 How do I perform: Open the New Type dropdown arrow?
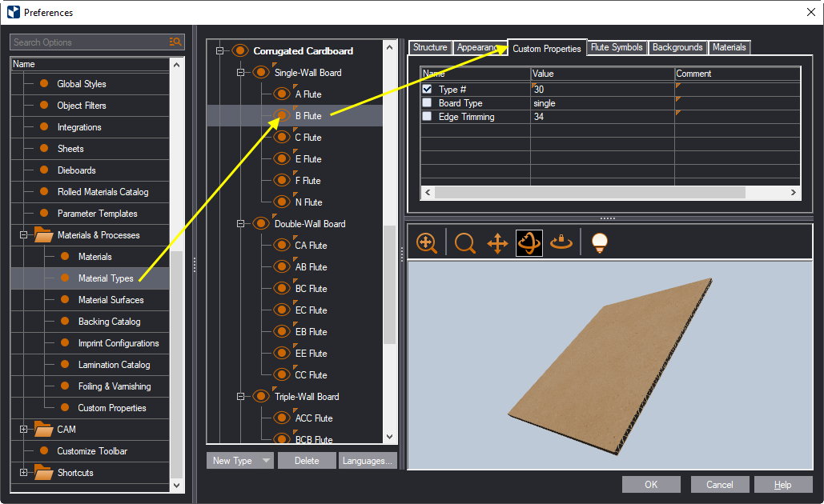point(266,461)
